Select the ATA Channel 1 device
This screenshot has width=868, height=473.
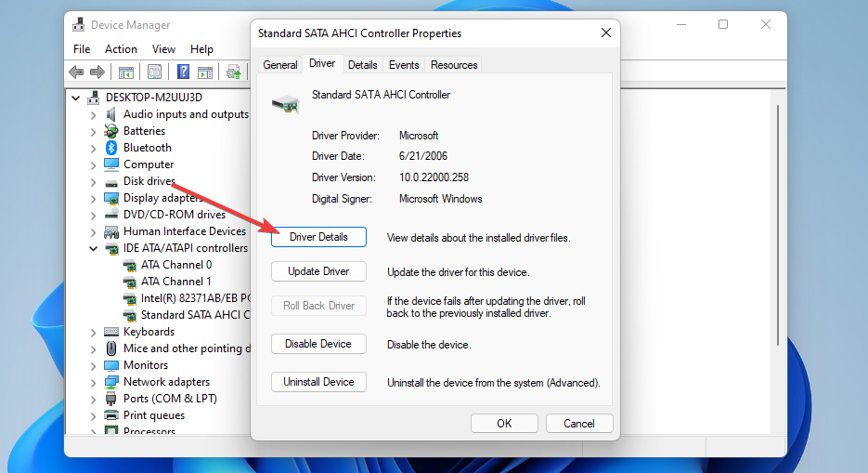point(176,282)
